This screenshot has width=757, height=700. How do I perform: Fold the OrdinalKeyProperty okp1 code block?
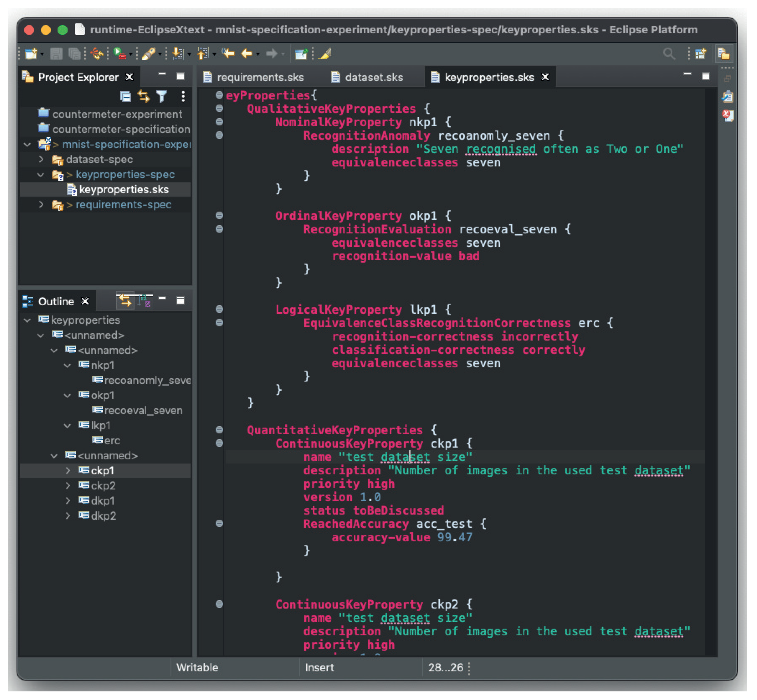[x=219, y=216]
